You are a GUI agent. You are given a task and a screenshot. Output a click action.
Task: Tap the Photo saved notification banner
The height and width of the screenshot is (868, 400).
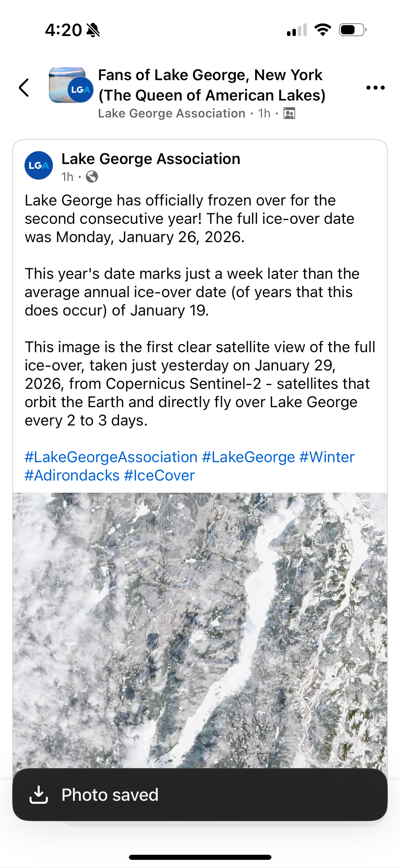pyautogui.click(x=200, y=795)
